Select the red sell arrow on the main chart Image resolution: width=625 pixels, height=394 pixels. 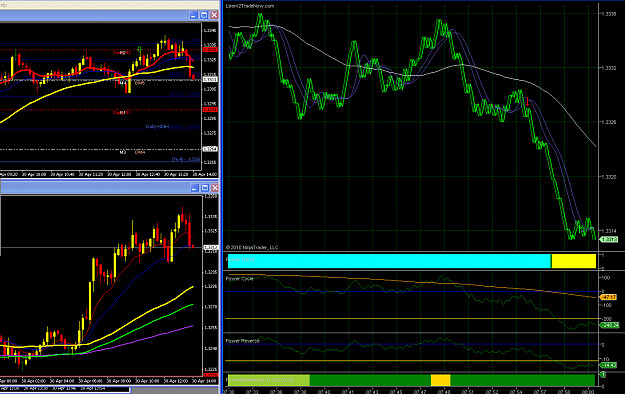tap(528, 101)
